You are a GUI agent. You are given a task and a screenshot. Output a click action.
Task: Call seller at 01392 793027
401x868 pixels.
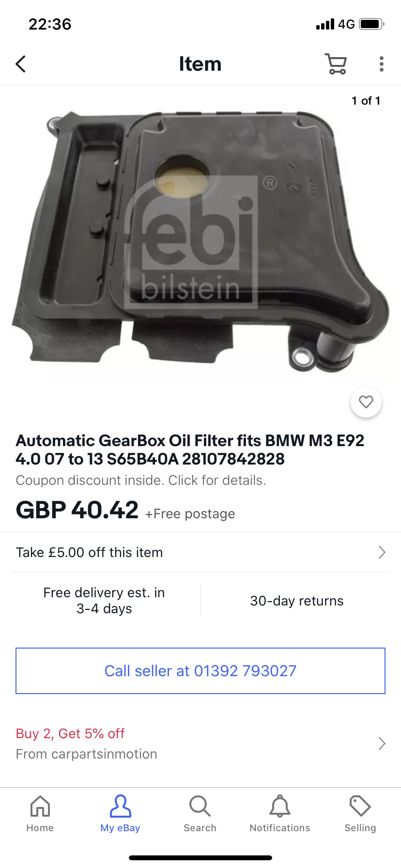tap(200, 671)
